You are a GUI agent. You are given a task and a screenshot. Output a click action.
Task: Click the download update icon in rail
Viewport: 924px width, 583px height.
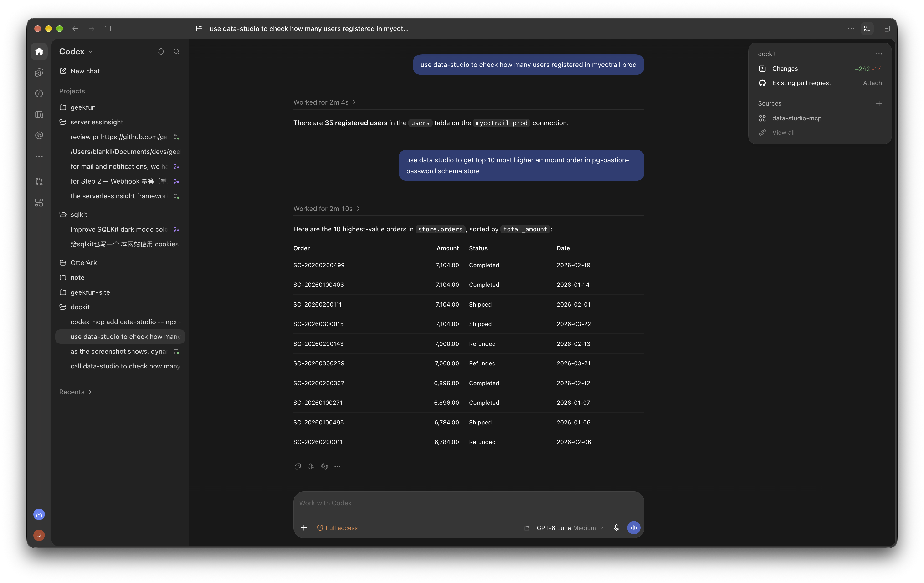(x=39, y=514)
